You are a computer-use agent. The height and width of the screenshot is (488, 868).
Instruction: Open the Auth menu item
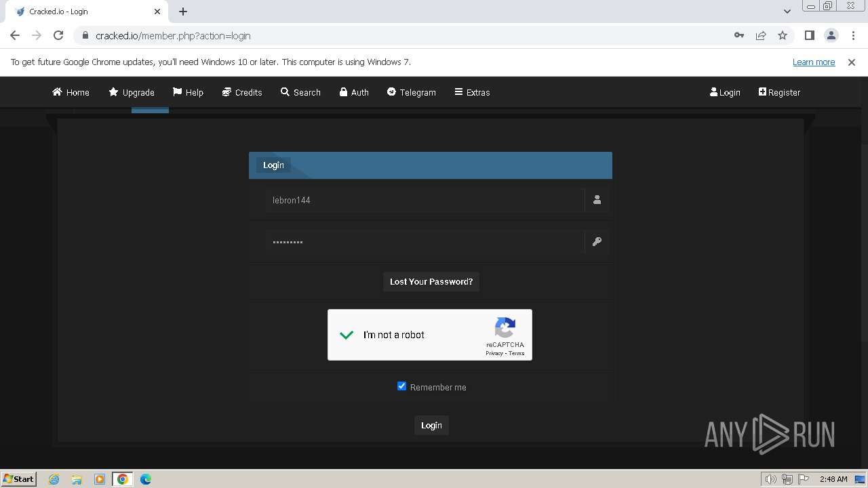coord(354,92)
